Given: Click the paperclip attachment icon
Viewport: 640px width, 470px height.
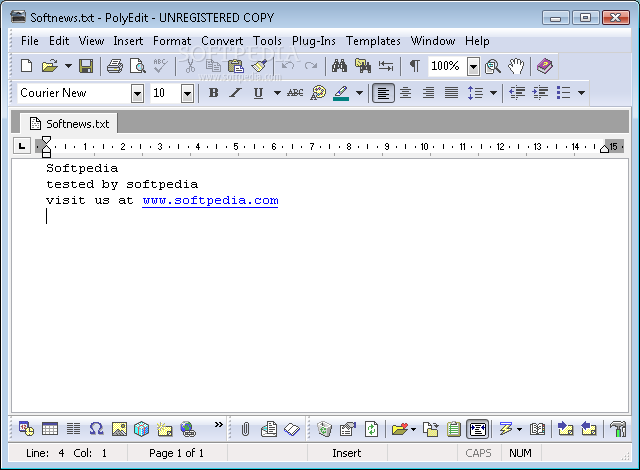Looking at the screenshot, I should [245, 429].
